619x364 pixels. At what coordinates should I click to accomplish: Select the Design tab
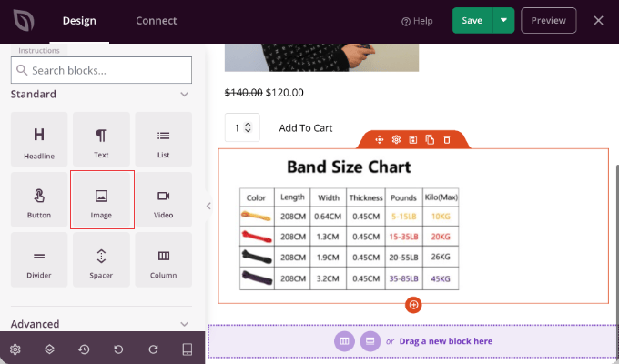tap(80, 20)
